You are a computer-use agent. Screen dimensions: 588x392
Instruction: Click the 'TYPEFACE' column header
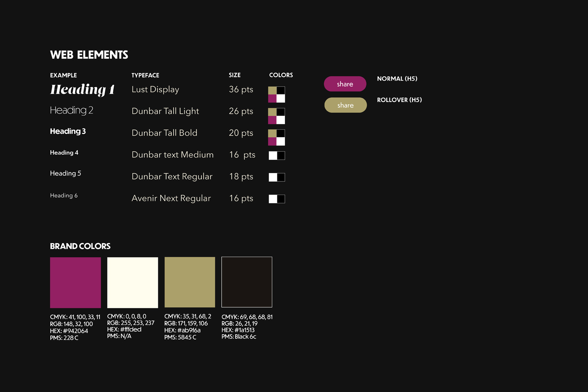145,75
